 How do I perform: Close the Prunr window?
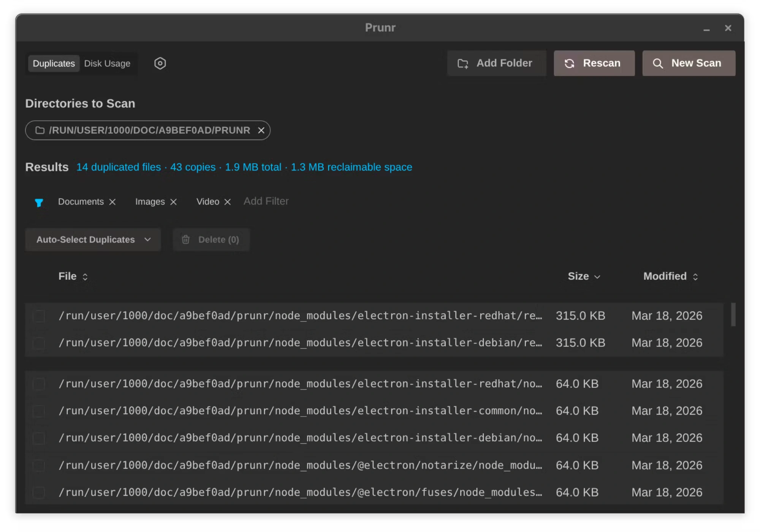728,28
